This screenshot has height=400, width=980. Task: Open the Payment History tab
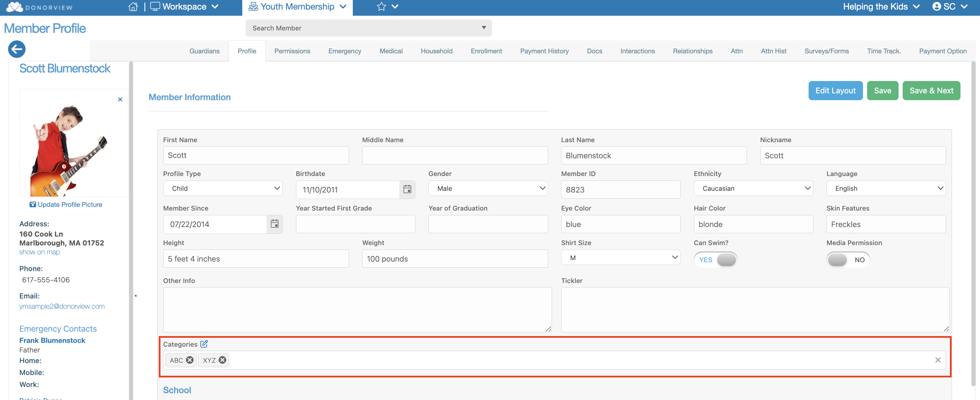[x=544, y=51]
